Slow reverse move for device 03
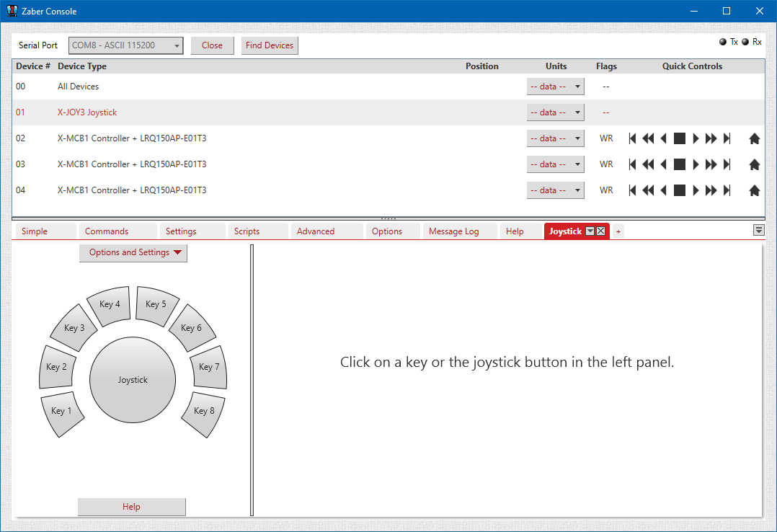 (664, 164)
